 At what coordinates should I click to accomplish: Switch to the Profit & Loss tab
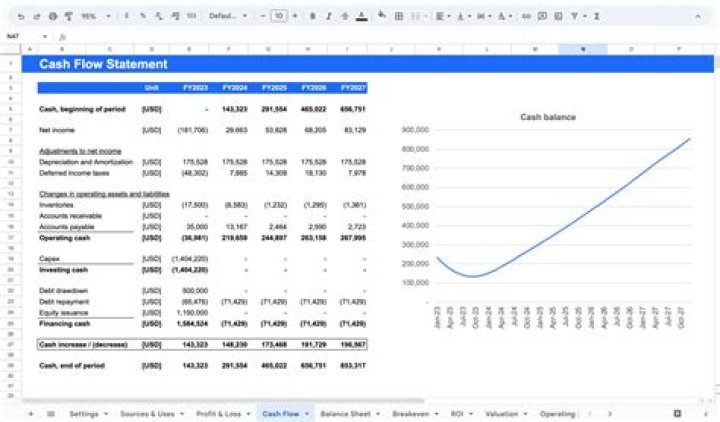point(219,414)
